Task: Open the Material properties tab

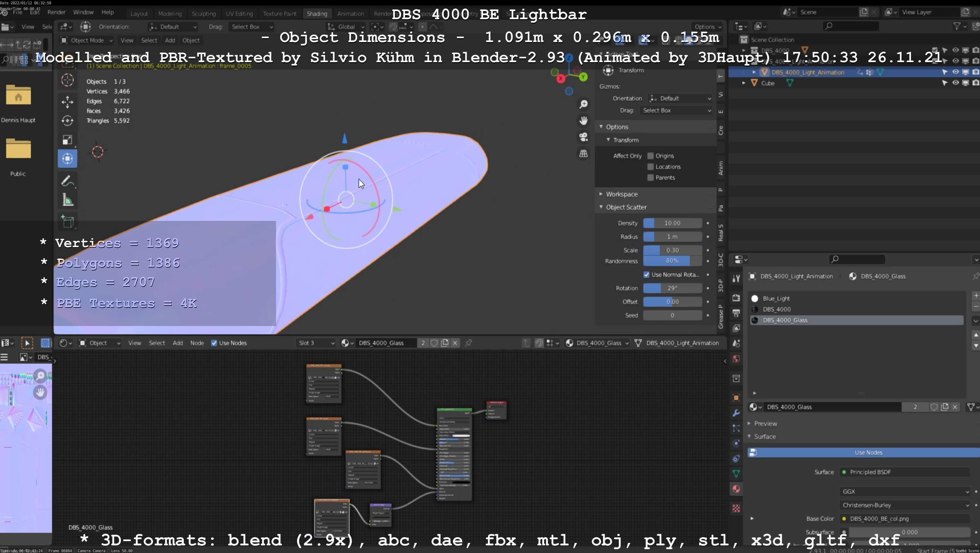Action: click(x=736, y=489)
